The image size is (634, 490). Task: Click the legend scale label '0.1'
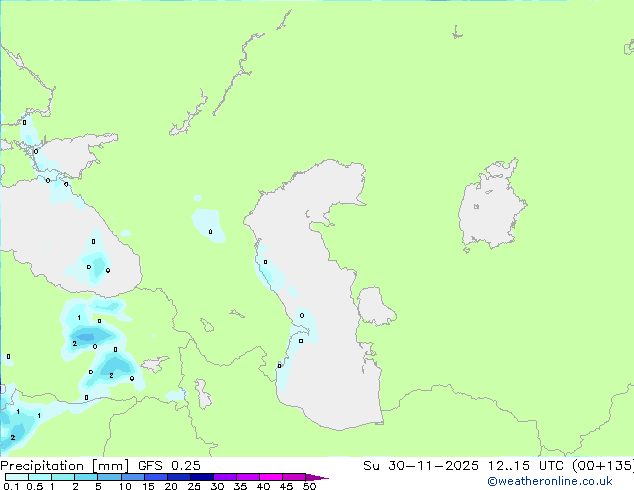pyautogui.click(x=12, y=486)
